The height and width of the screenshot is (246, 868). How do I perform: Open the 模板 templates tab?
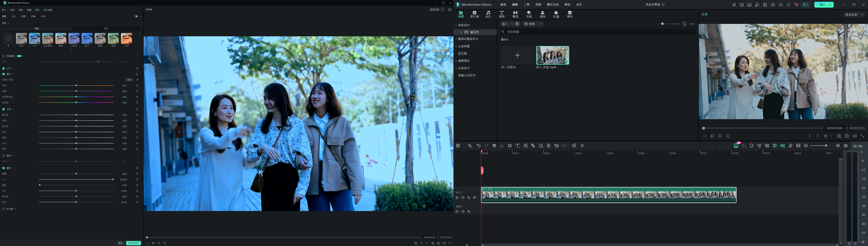(x=570, y=14)
